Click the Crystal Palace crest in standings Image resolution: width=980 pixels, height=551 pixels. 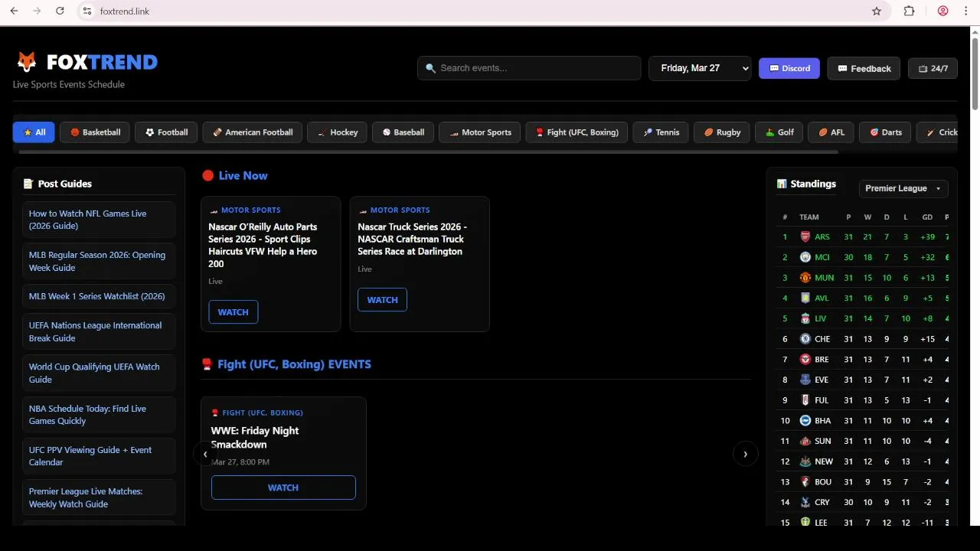click(x=805, y=502)
